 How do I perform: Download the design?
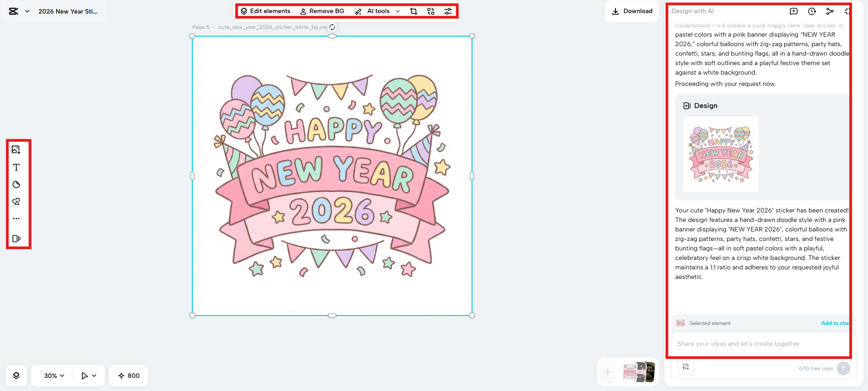632,11
